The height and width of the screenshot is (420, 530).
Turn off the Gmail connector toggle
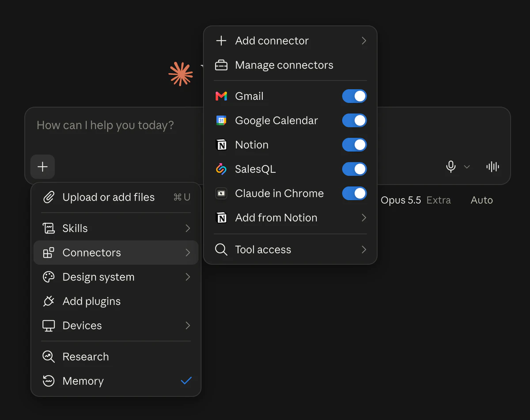(x=354, y=96)
